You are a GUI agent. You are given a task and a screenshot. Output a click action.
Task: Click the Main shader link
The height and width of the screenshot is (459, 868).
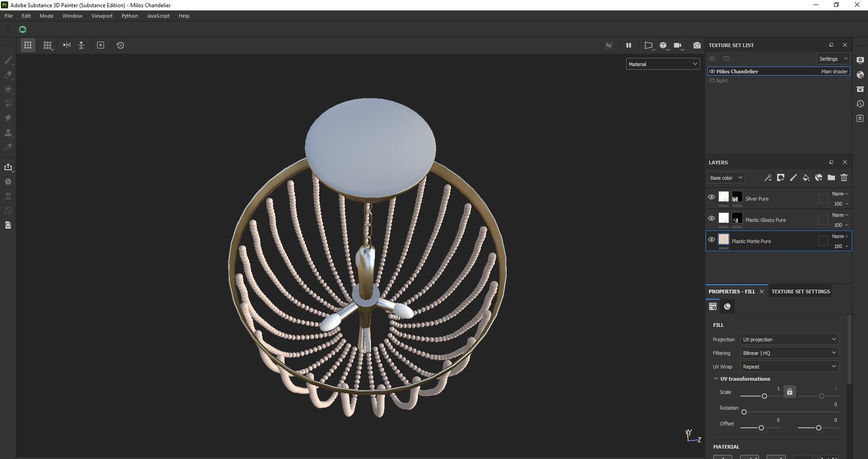click(834, 72)
